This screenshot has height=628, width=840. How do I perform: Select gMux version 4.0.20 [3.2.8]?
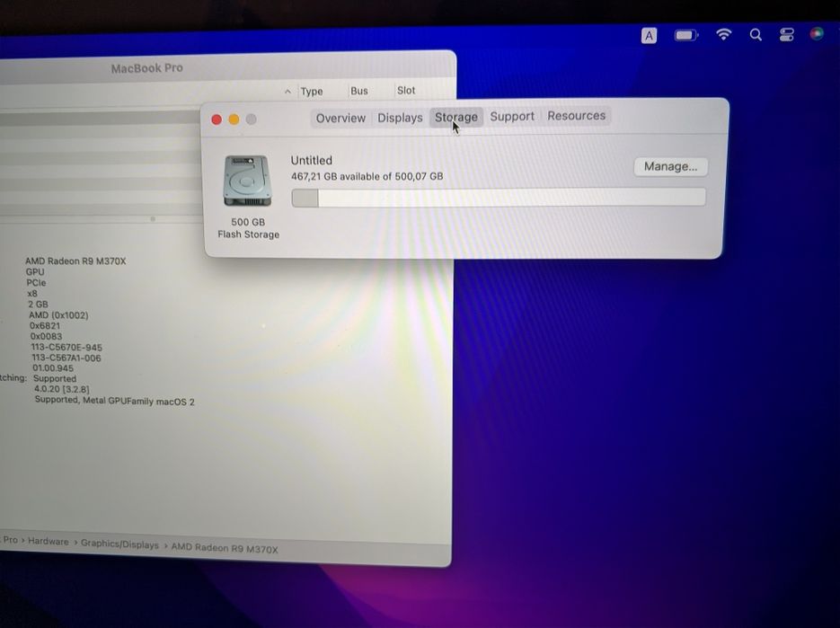(x=62, y=389)
